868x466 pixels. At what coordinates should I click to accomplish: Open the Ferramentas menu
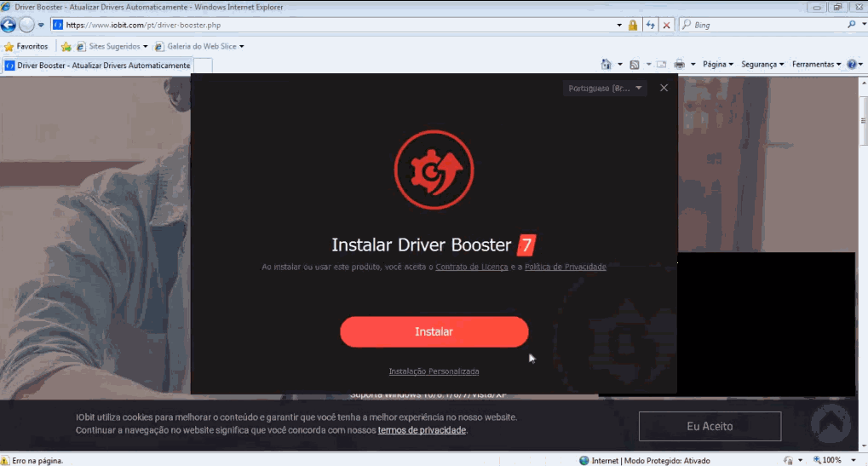click(817, 64)
